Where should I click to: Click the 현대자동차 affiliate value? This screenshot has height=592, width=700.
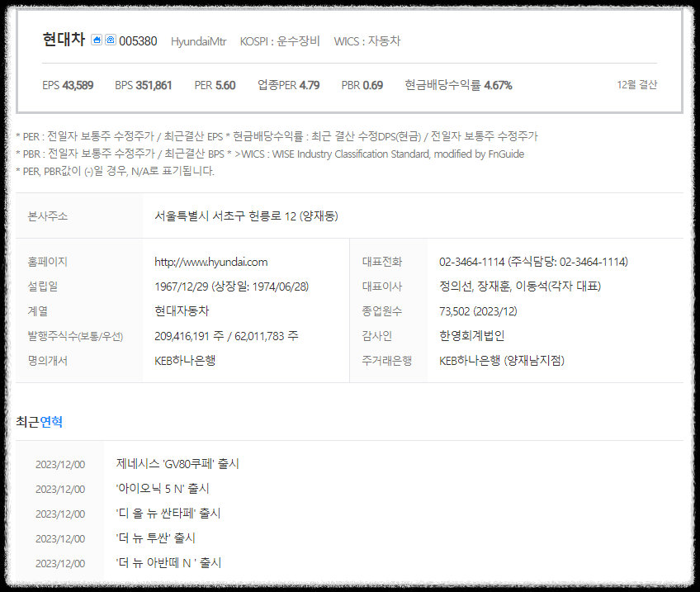182,311
